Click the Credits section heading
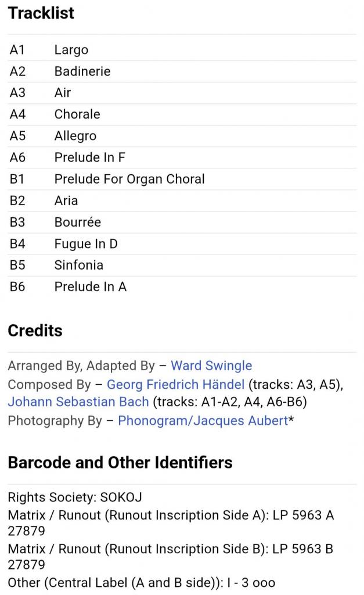The height and width of the screenshot is (595, 364). [35, 331]
